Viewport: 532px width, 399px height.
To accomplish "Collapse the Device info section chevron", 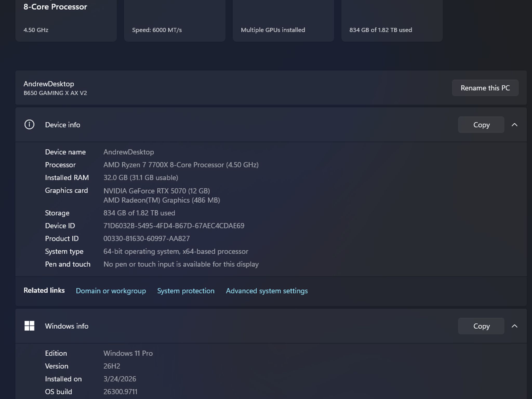I will pos(514,125).
